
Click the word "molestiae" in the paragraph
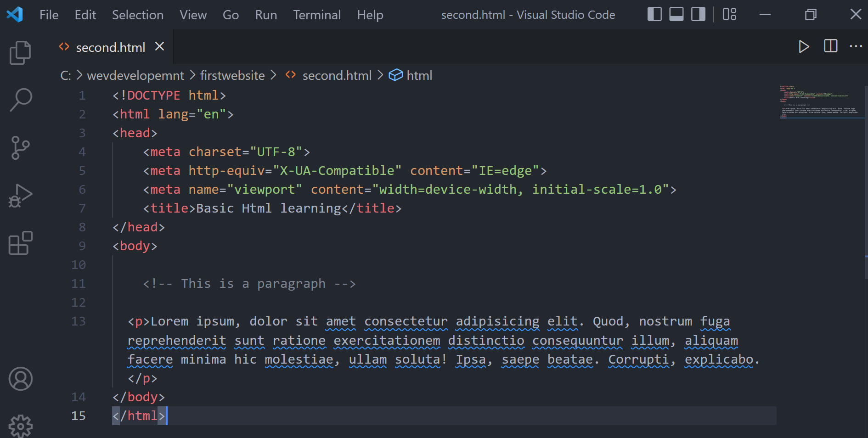pos(299,359)
